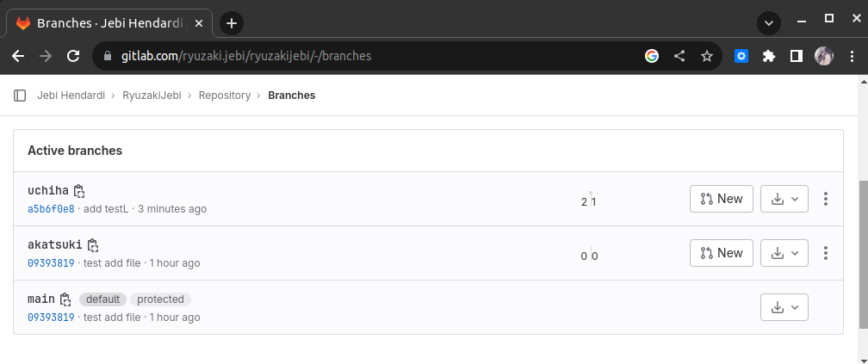Toggle the browser side panel
Screen dimensions: 868x364
[x=797, y=56]
